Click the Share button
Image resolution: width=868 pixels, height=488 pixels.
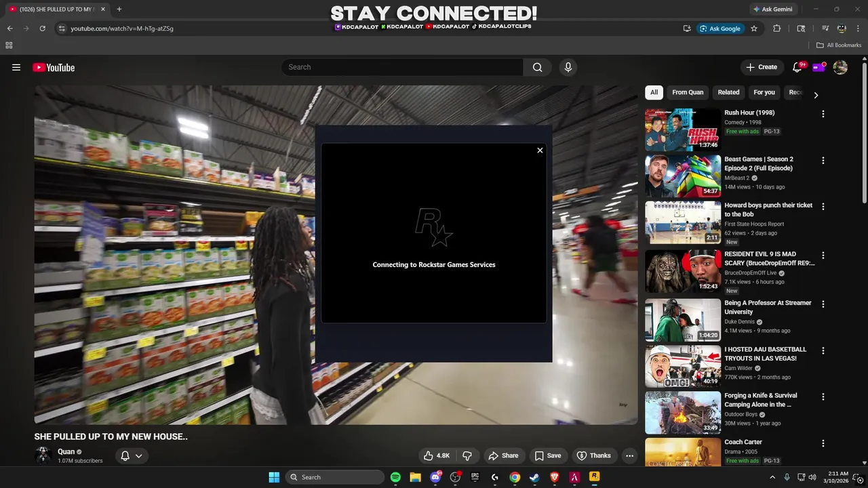click(503, 455)
